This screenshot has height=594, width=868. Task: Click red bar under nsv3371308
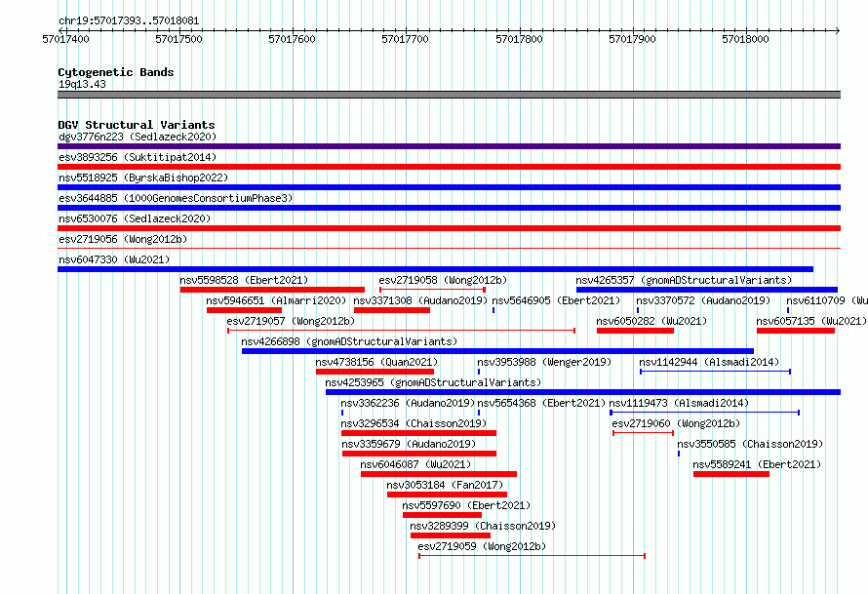pos(392,310)
